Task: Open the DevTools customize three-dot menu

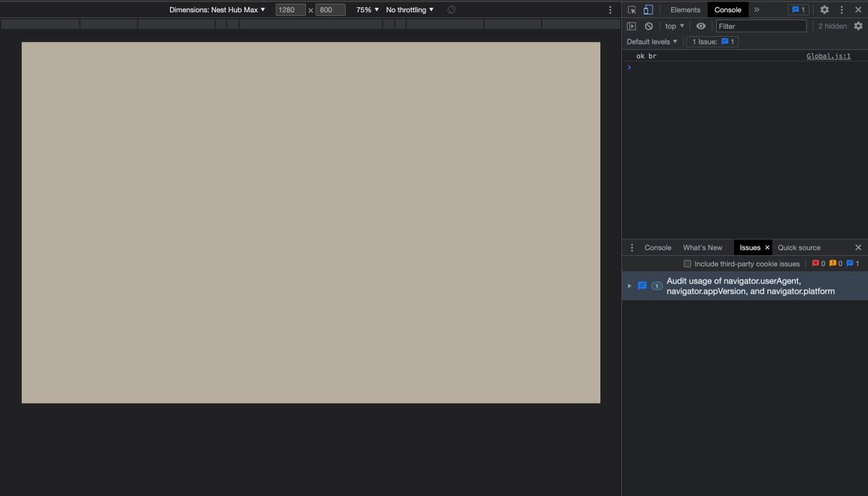Action: [841, 9]
